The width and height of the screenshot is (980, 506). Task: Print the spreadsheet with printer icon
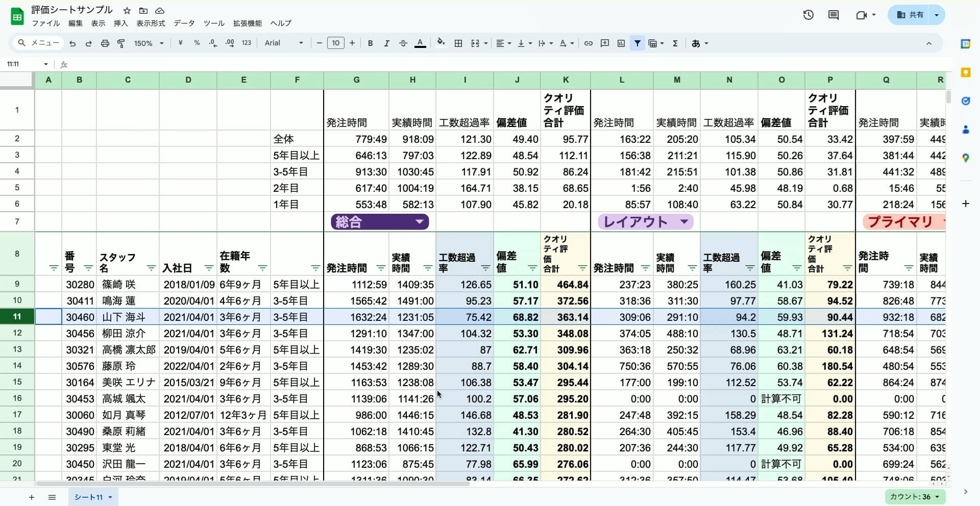tap(105, 43)
